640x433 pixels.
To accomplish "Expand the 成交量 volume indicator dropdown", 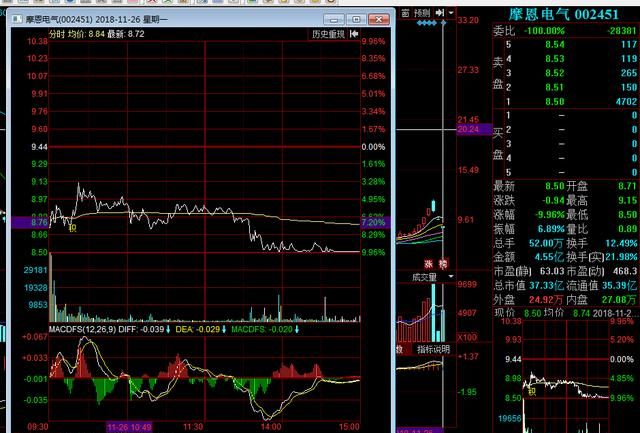I will [x=450, y=277].
